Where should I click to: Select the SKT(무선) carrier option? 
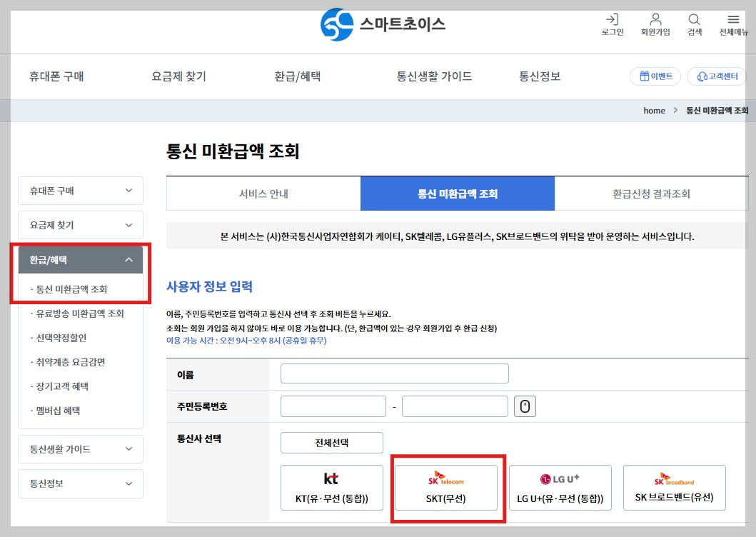(x=446, y=487)
